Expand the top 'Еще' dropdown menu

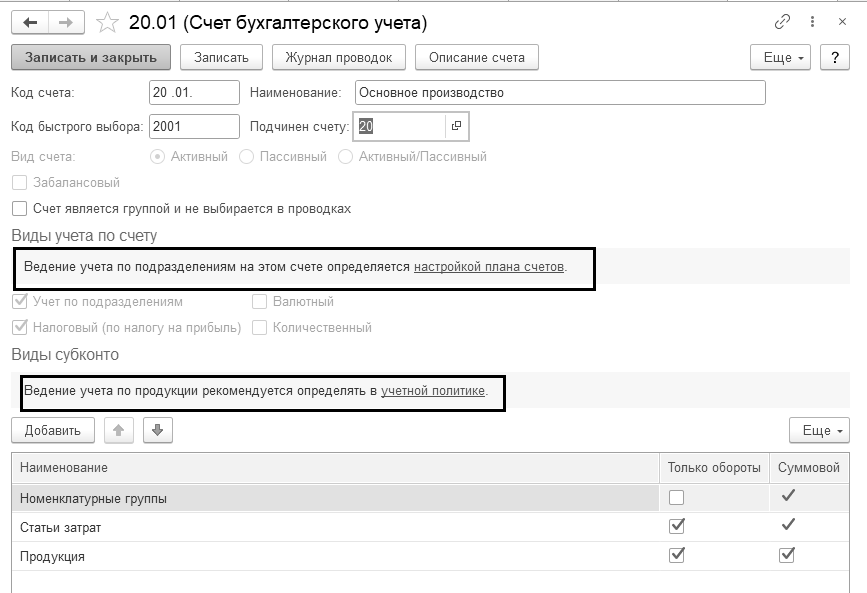point(784,57)
